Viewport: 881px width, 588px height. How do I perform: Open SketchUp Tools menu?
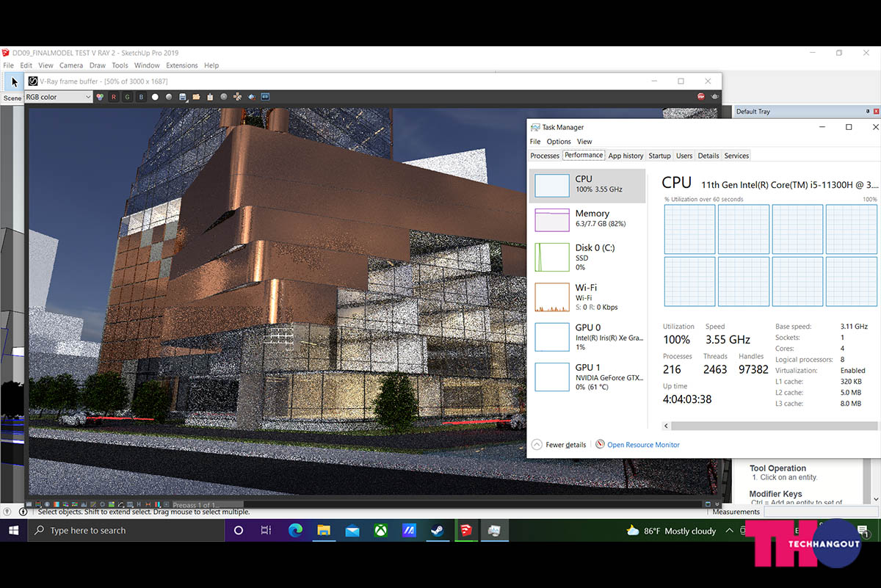pos(120,65)
